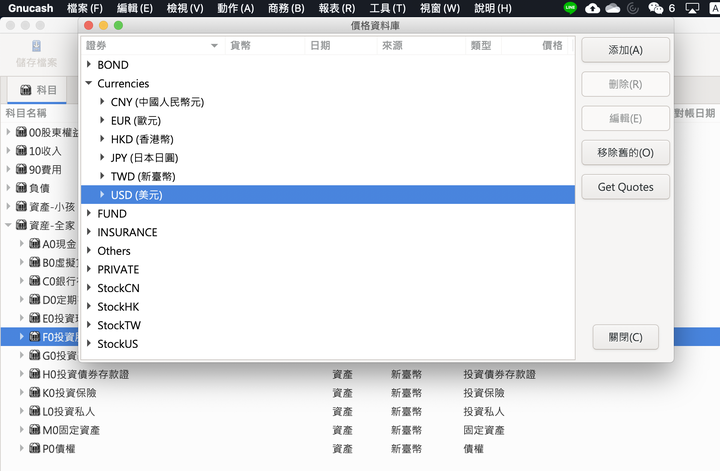Open the 檢視 (V) menu
The image size is (720, 471).
(185, 8)
